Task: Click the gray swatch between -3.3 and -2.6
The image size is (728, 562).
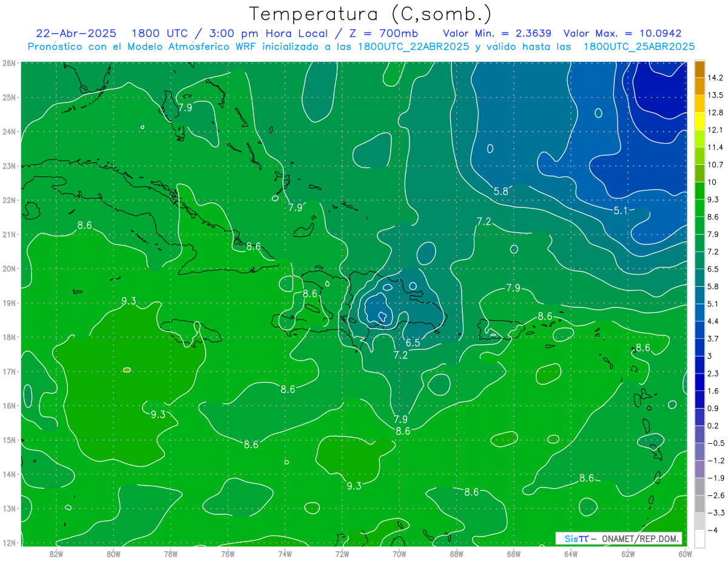Action: click(x=699, y=503)
